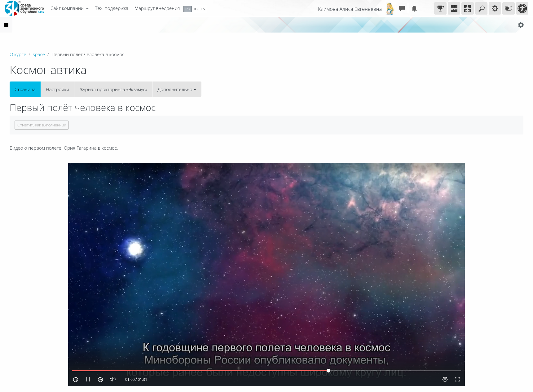Open Тех. поддержка link

[x=112, y=8]
